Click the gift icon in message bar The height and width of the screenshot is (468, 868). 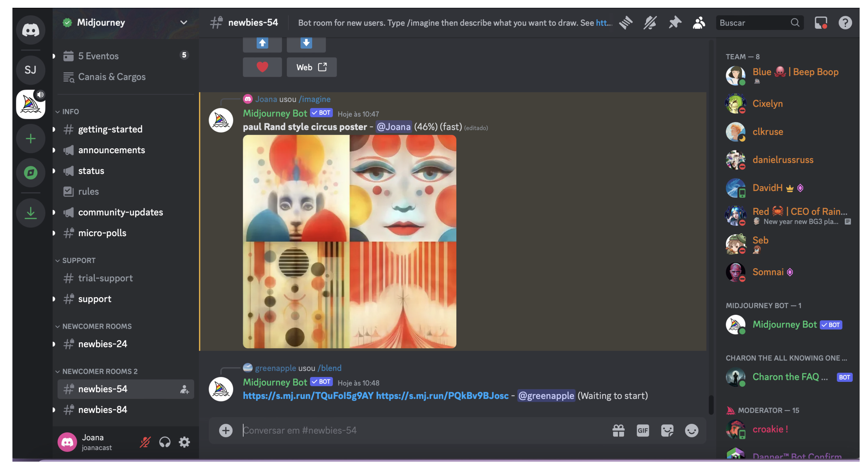point(618,430)
